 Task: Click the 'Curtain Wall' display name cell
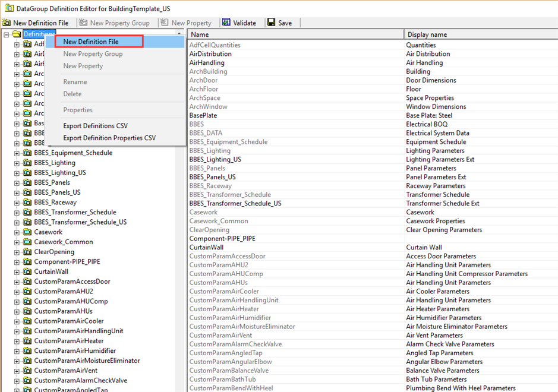click(x=424, y=247)
